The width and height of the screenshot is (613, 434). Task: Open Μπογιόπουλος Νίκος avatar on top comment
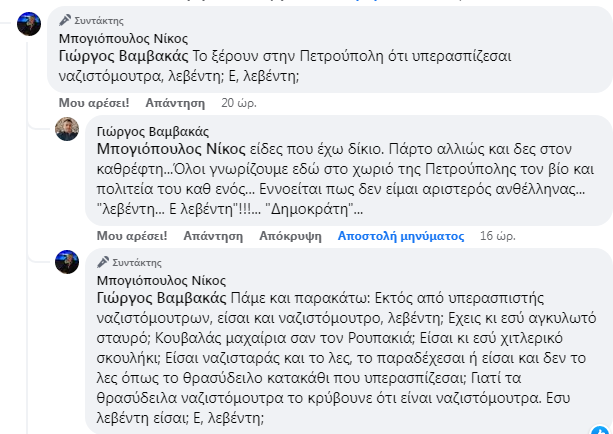pyautogui.click(x=29, y=24)
